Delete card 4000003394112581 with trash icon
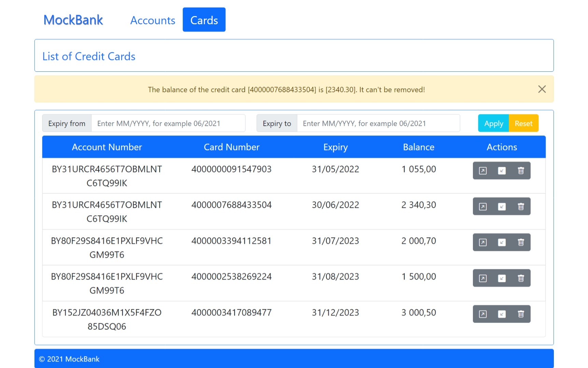The height and width of the screenshot is (368, 588). click(x=521, y=242)
